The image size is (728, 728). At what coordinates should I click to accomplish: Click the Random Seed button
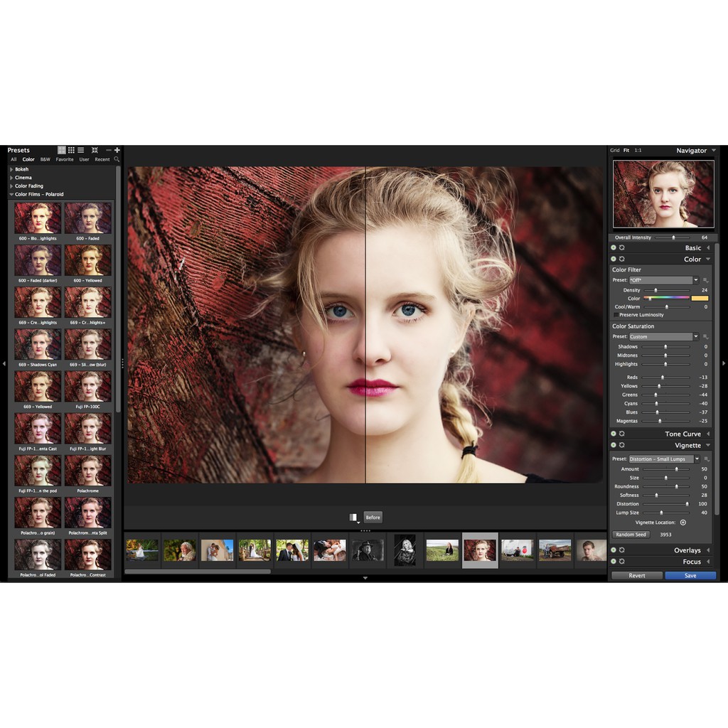631,535
